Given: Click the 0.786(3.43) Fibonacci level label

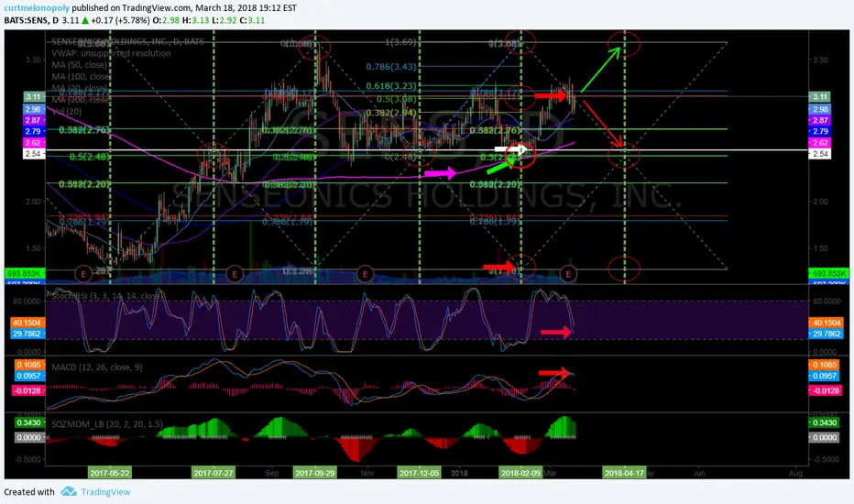Looking at the screenshot, I should coord(391,67).
